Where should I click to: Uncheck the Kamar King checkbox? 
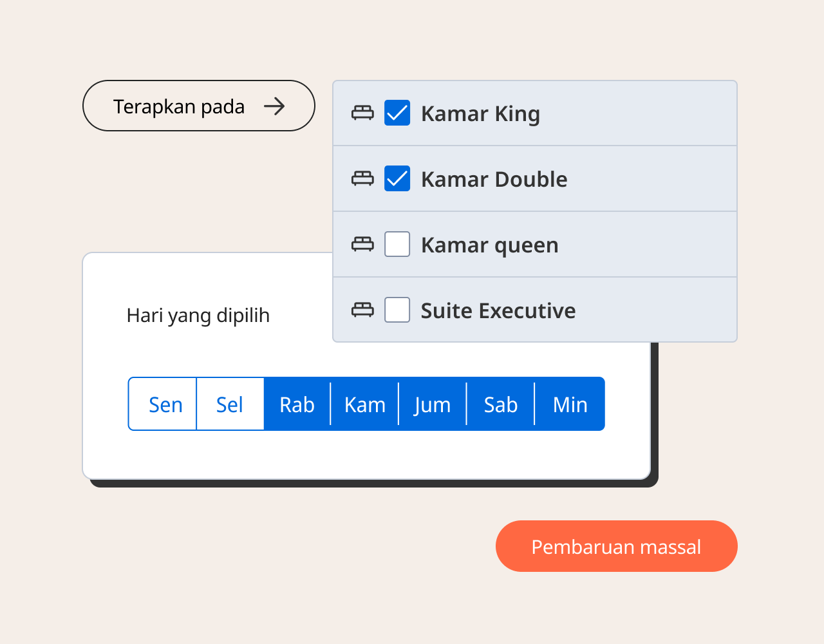(397, 113)
